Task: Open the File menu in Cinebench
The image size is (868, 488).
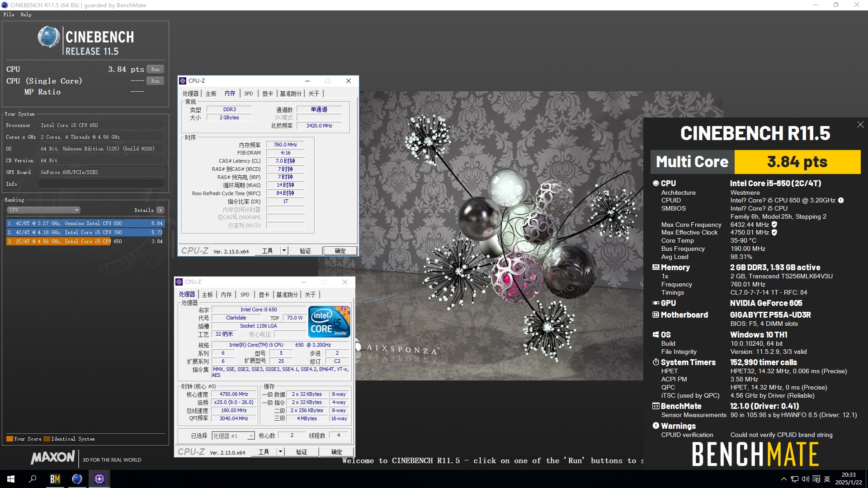Action: click(9, 14)
